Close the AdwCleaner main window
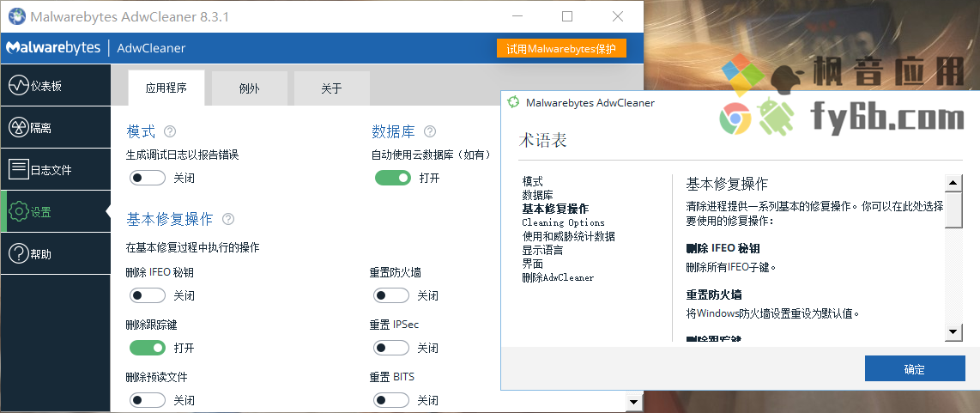Image resolution: width=980 pixels, height=413 pixels. [x=618, y=17]
